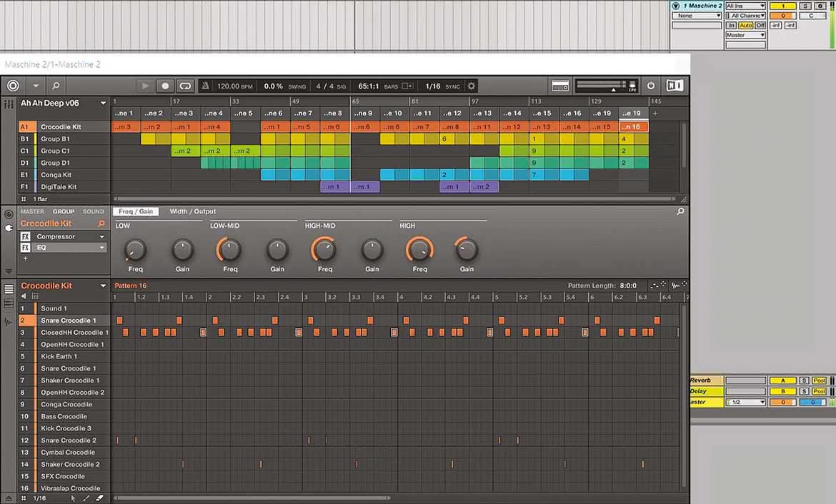Click the follow playhead icon beside BARS
This screenshot has height=504, width=836.
pyautogui.click(x=407, y=86)
